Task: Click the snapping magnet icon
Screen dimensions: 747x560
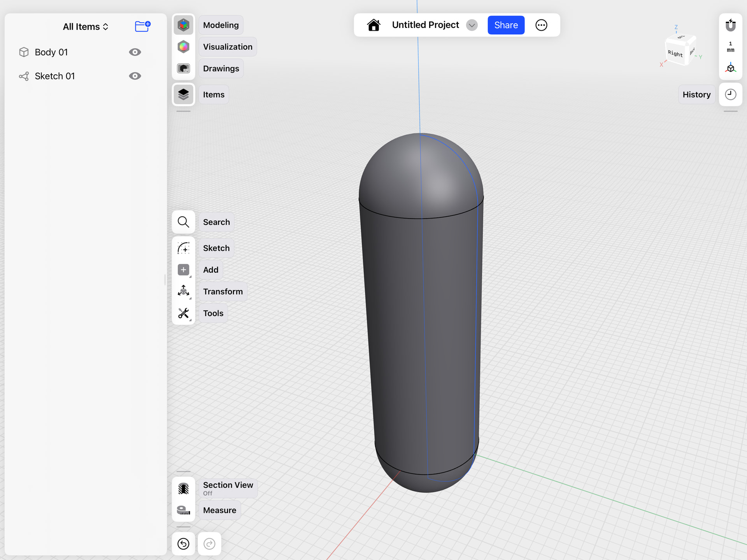Action: pos(730,25)
